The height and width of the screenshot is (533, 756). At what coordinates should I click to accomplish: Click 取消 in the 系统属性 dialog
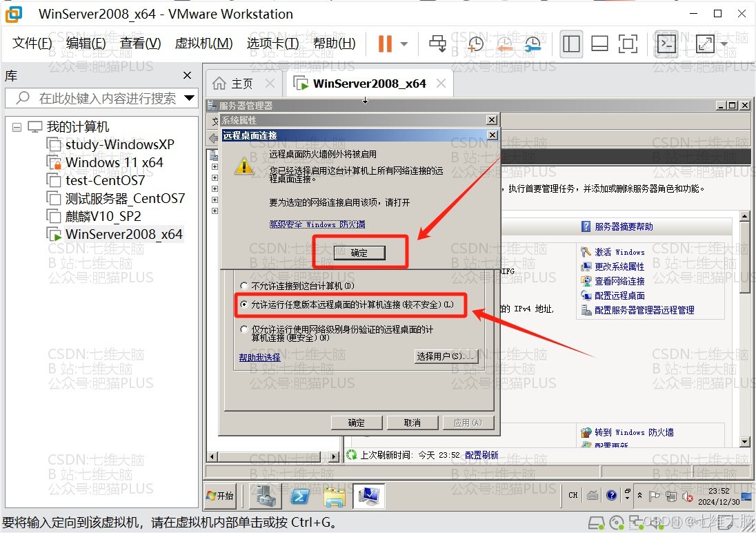tap(412, 423)
